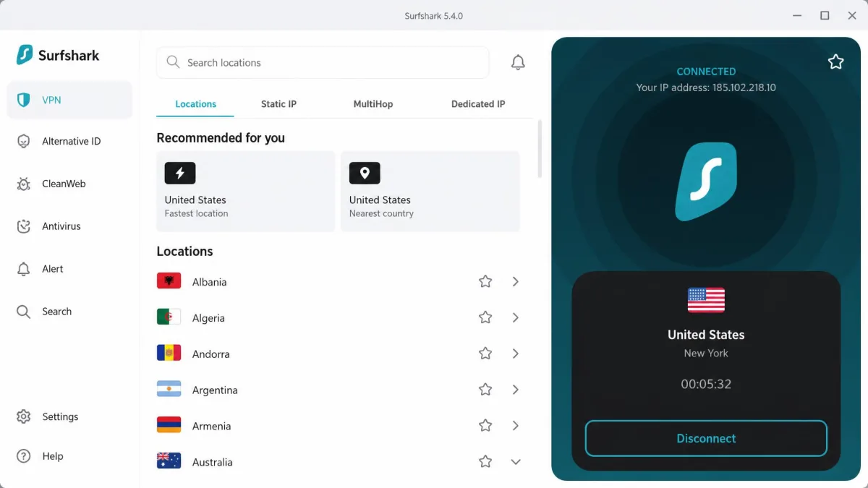Screen dimensions: 868x488
Task: Toggle favorite star for Argentina
Action: pos(485,390)
